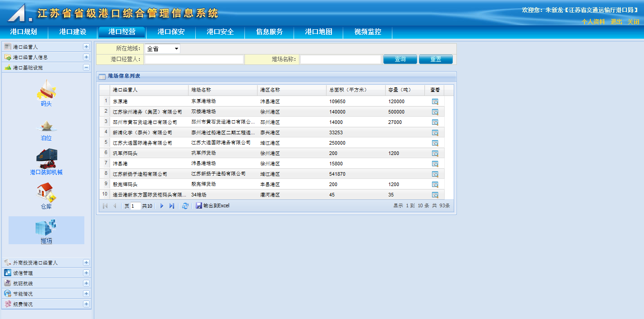Click the 堆场名称 input field
644x319 pixels.
[340, 59]
